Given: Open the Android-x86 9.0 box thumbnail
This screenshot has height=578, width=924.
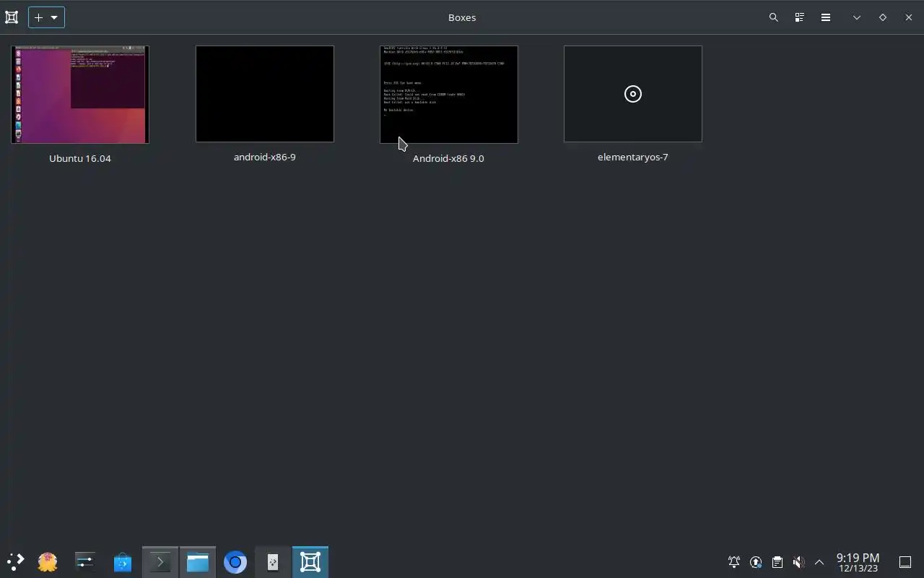Looking at the screenshot, I should click(x=449, y=95).
